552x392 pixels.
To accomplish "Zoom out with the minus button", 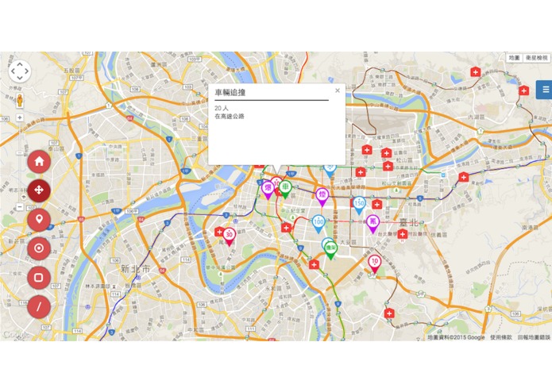I will click(x=20, y=207).
